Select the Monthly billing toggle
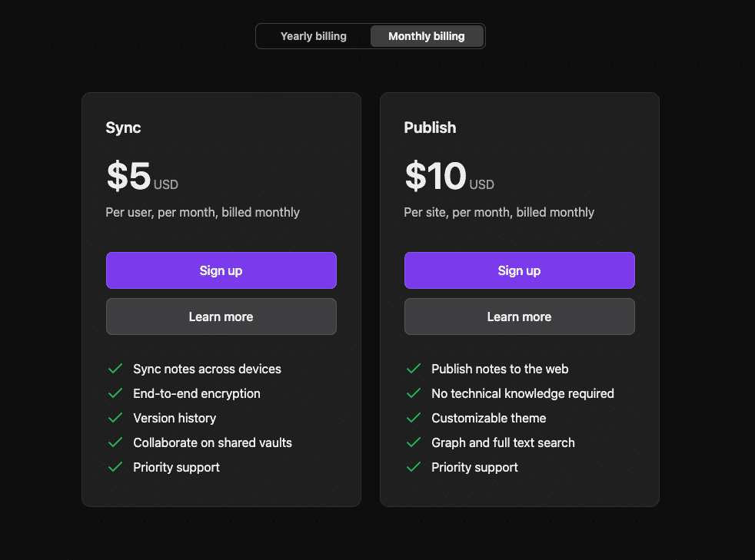755x560 pixels. click(427, 36)
